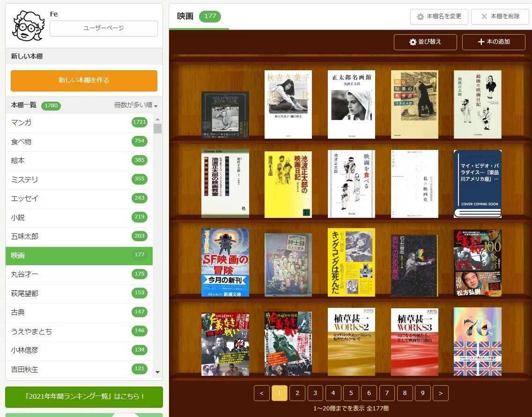This screenshot has height=417, width=532.
Task: Select the 吉田秋生 bookshelf
Action: 79,370
